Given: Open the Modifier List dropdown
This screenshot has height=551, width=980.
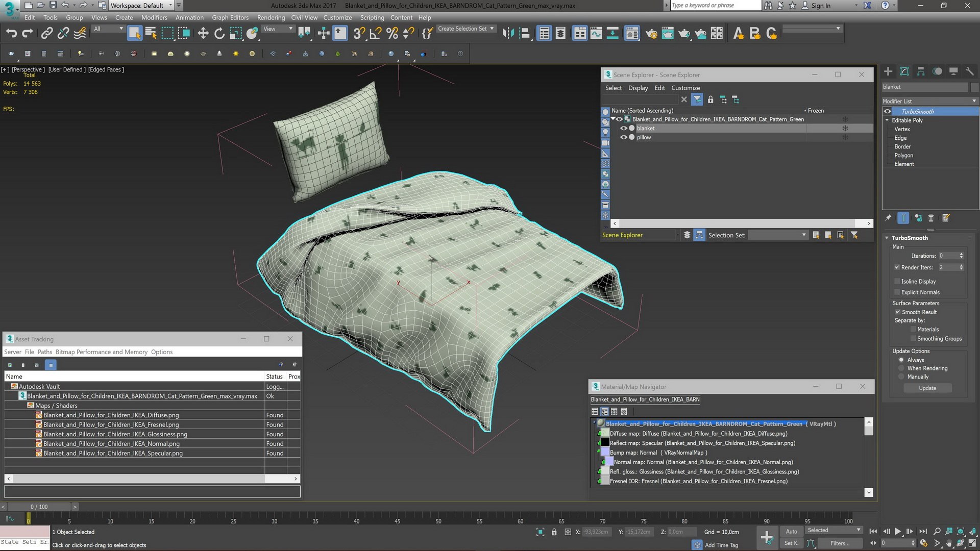Looking at the screenshot, I should click(x=930, y=101).
